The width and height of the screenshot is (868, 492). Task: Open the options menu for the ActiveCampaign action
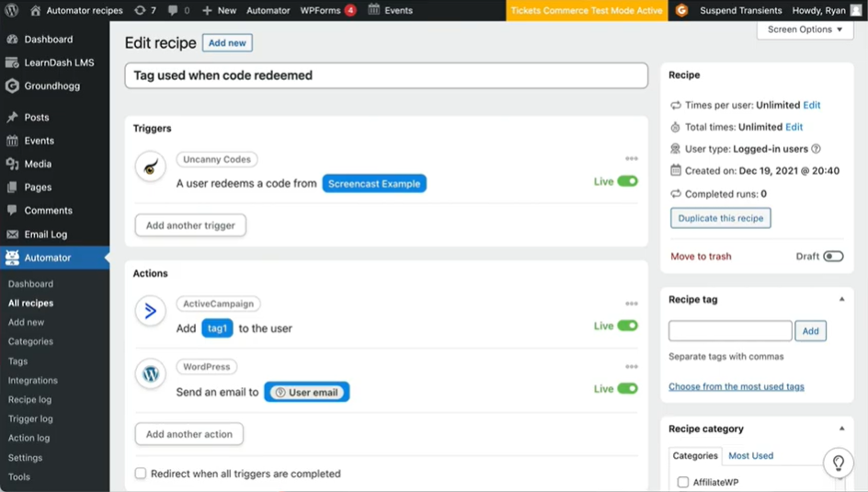pyautogui.click(x=632, y=303)
